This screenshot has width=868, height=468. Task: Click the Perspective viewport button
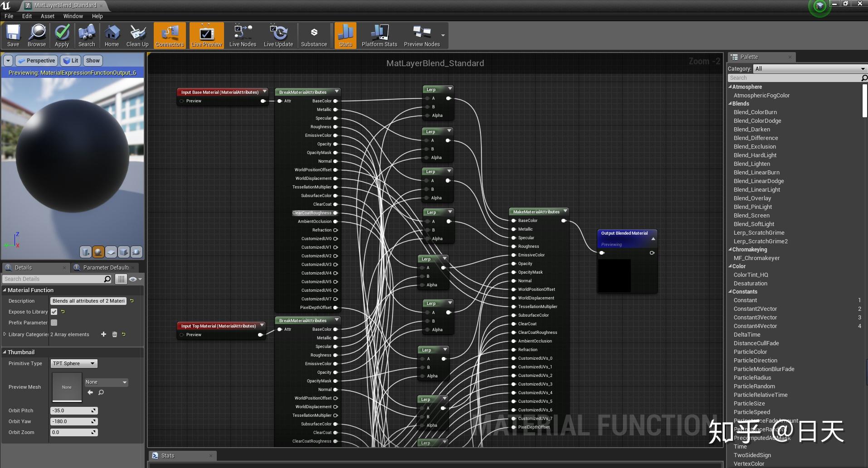click(x=36, y=61)
